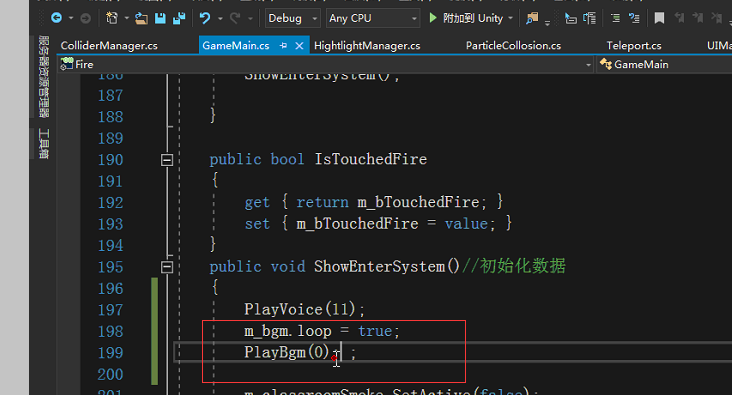Click the toolbar icon left of the outdent icon

coord(570,18)
